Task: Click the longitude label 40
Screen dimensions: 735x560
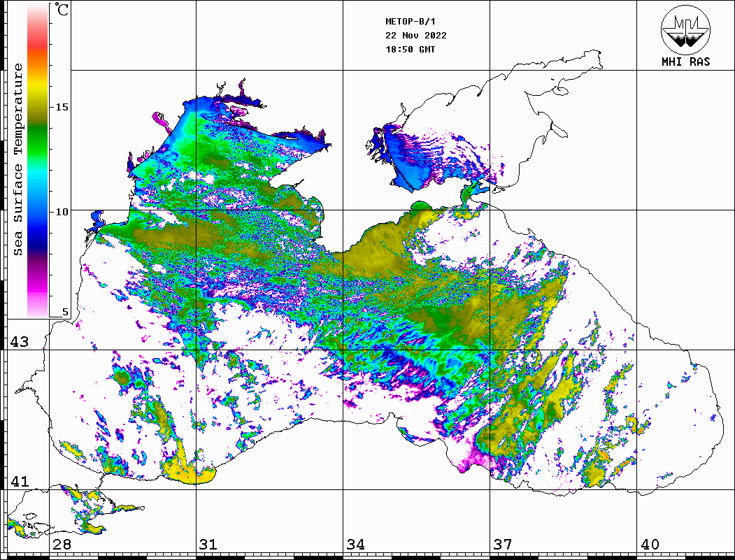Action: 650,545
